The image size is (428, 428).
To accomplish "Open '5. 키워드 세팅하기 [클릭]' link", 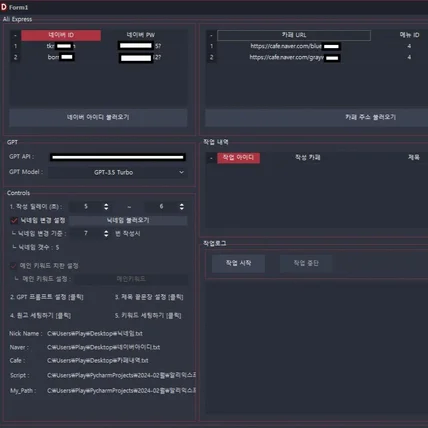I will [148, 315].
